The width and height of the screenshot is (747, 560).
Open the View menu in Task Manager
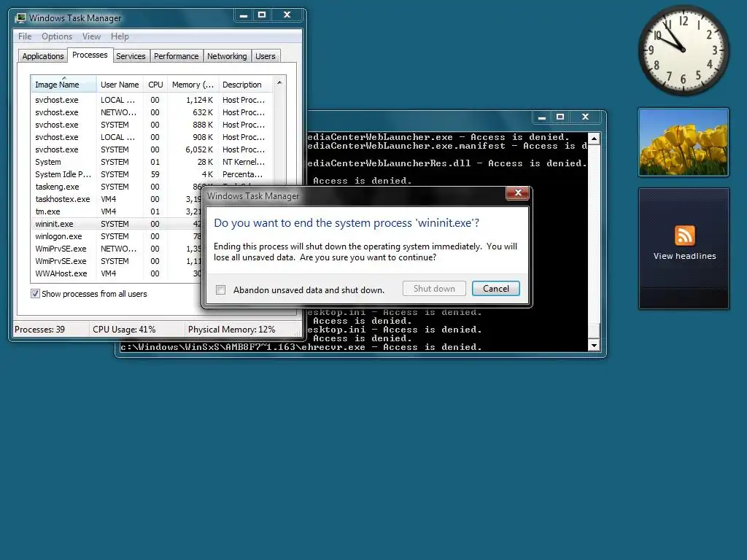coord(91,36)
